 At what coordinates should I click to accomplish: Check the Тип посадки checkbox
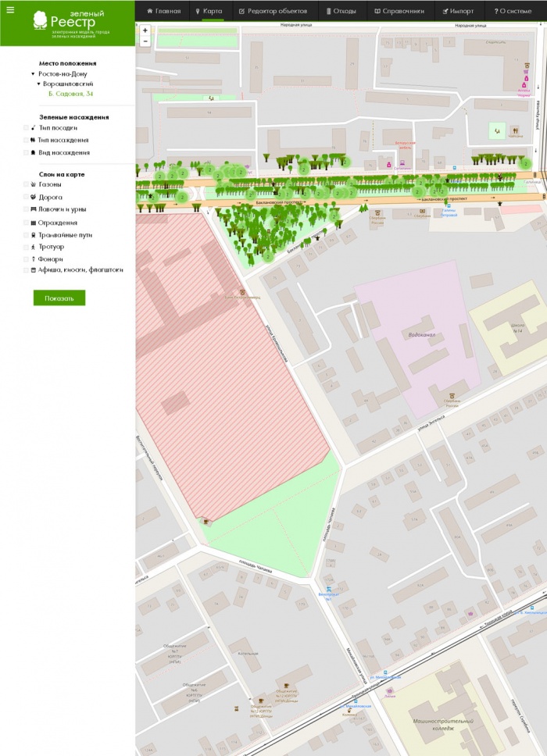click(x=26, y=128)
